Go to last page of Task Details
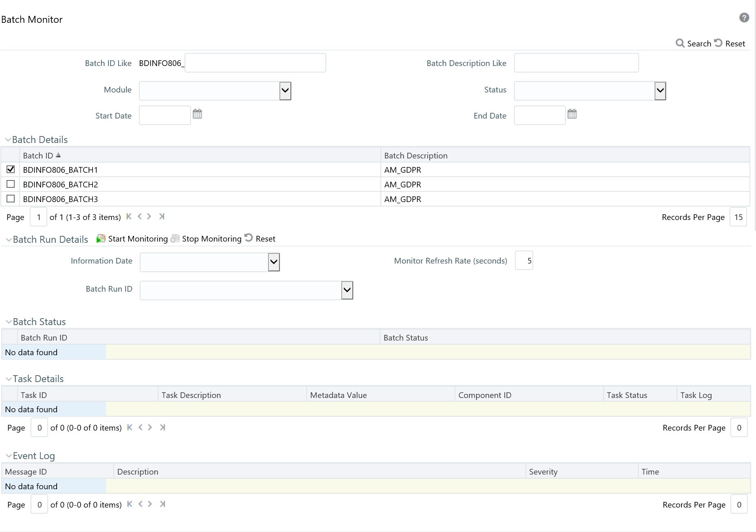 [x=163, y=427]
